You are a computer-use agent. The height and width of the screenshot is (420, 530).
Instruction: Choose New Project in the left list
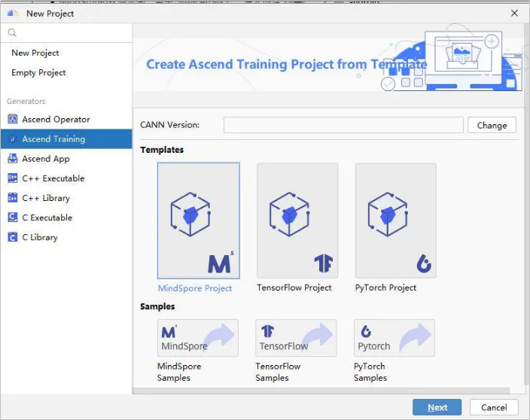tap(35, 53)
